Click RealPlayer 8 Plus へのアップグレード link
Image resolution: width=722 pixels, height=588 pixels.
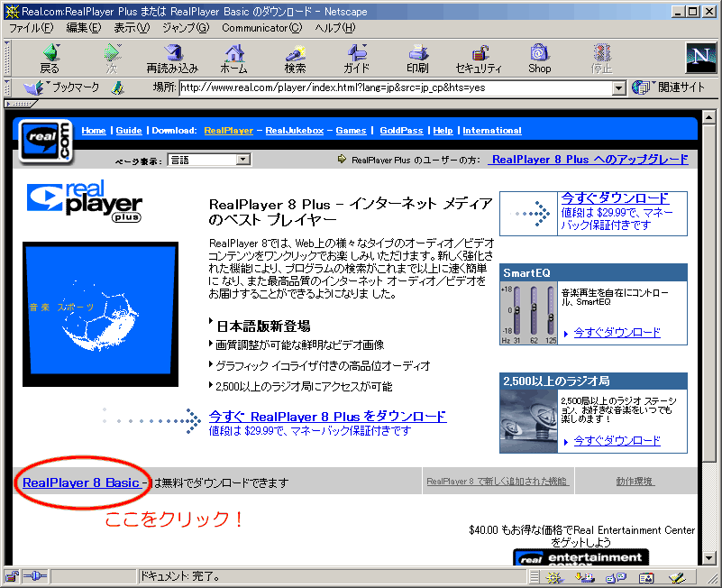tap(590, 160)
